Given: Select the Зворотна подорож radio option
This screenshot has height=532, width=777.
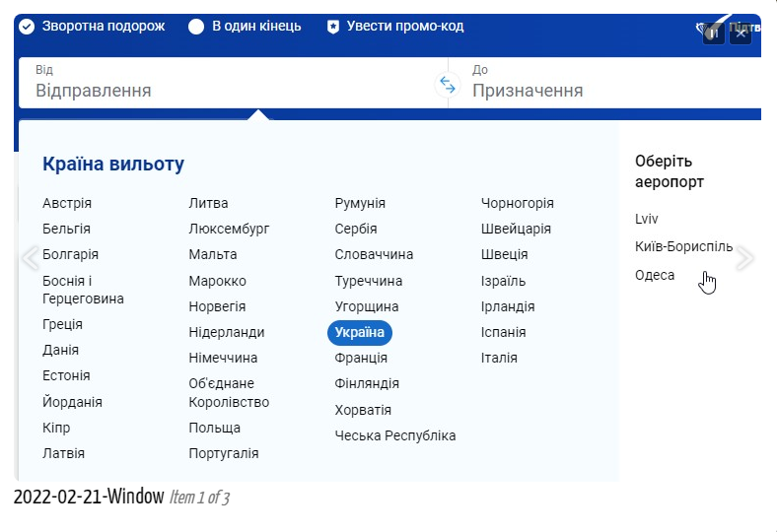Looking at the screenshot, I should (x=27, y=27).
